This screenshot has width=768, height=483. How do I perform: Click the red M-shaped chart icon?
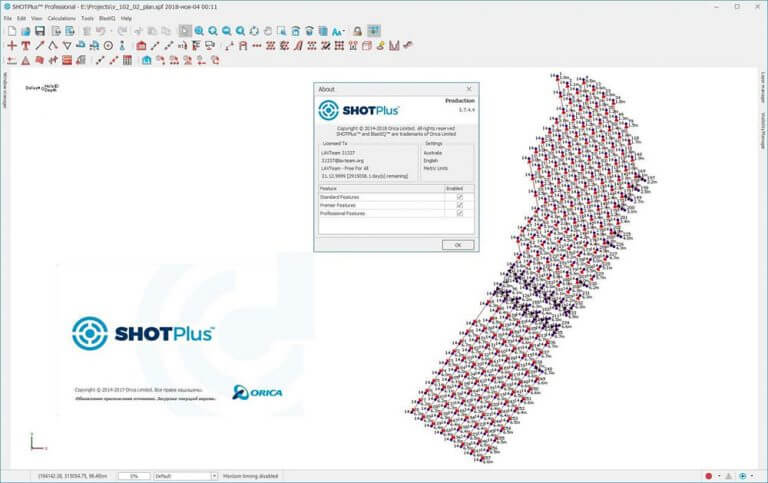click(x=394, y=46)
